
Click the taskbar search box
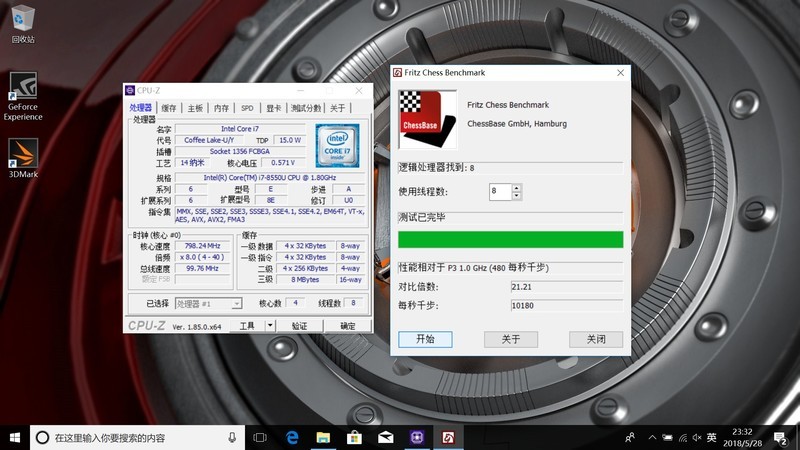(x=138, y=437)
